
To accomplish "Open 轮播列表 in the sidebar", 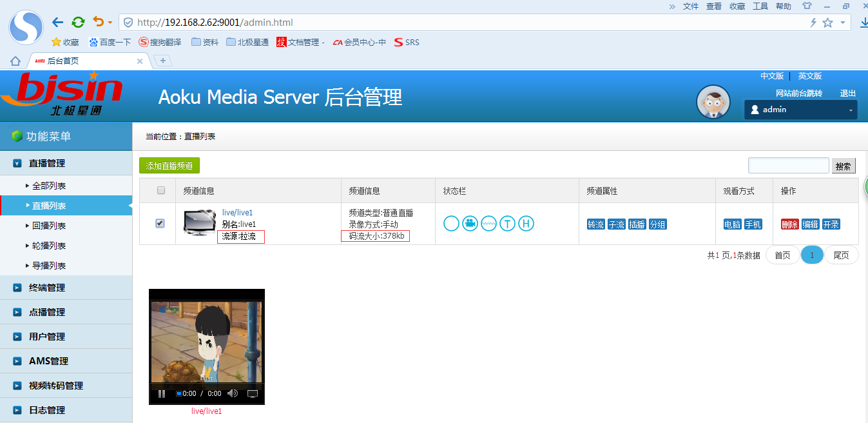I will [x=66, y=246].
